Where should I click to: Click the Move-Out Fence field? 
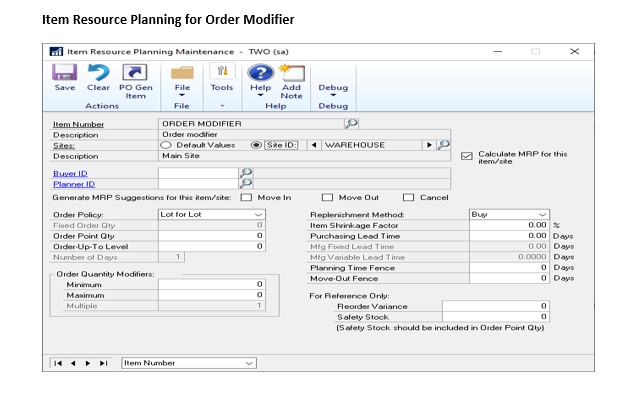click(x=509, y=278)
